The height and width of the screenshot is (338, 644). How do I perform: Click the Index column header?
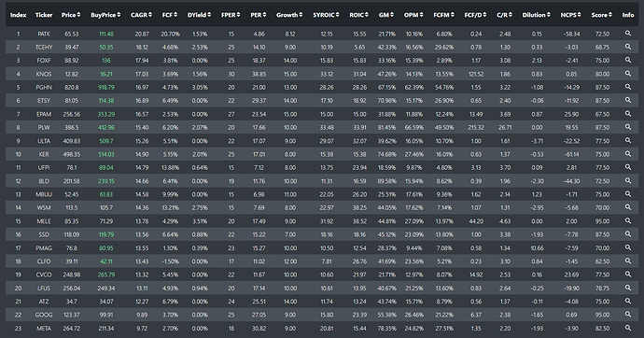tap(18, 15)
